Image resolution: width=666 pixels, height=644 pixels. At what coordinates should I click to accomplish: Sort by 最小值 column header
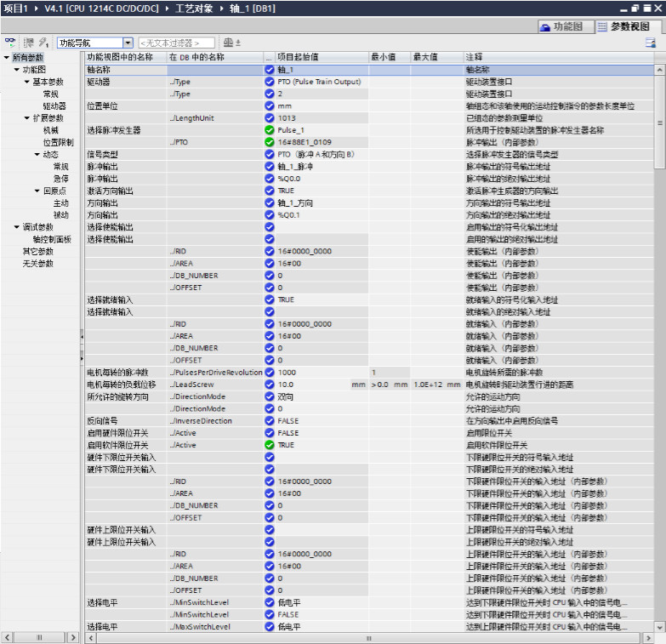pyautogui.click(x=389, y=57)
